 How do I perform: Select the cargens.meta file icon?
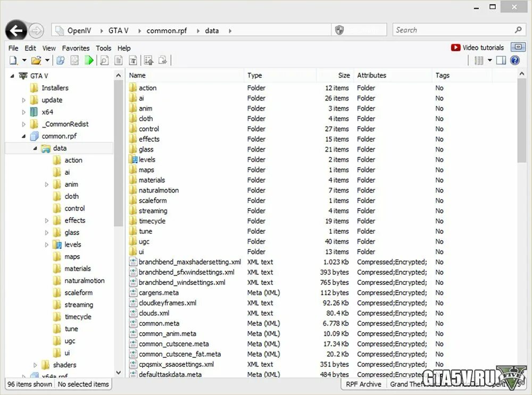(133, 292)
